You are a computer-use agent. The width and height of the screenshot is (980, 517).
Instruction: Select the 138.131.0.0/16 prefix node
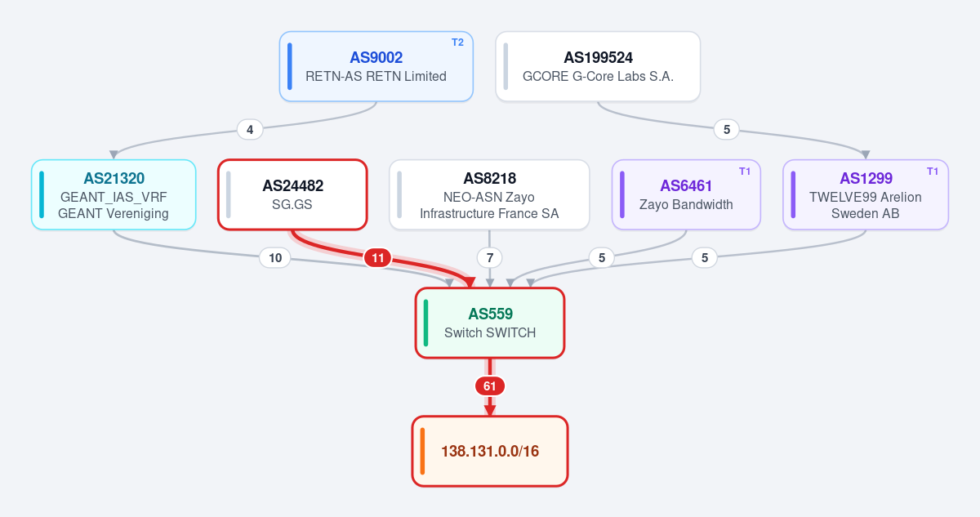point(490,451)
